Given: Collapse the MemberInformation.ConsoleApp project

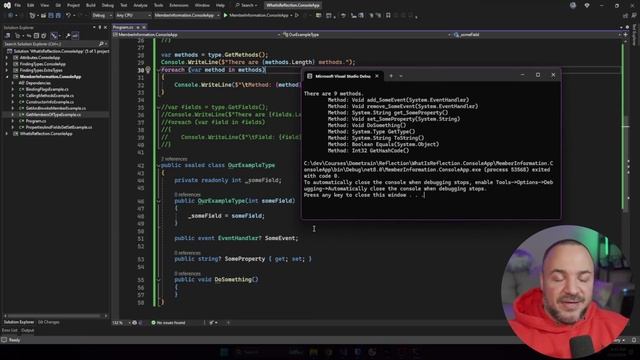Looking at the screenshot, I should click(7, 77).
